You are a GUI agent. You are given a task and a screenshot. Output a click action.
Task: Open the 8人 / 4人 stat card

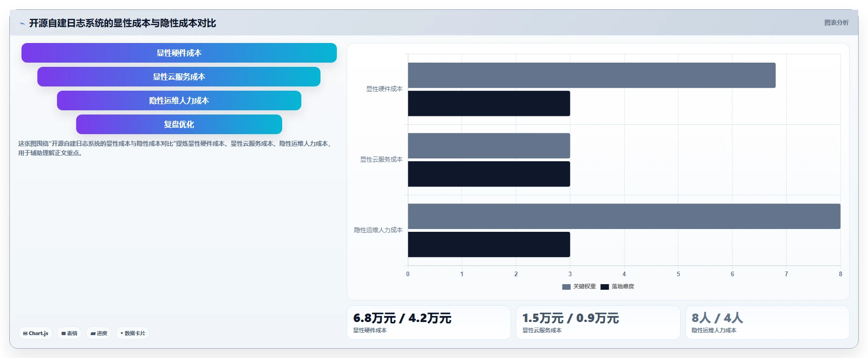tap(767, 322)
